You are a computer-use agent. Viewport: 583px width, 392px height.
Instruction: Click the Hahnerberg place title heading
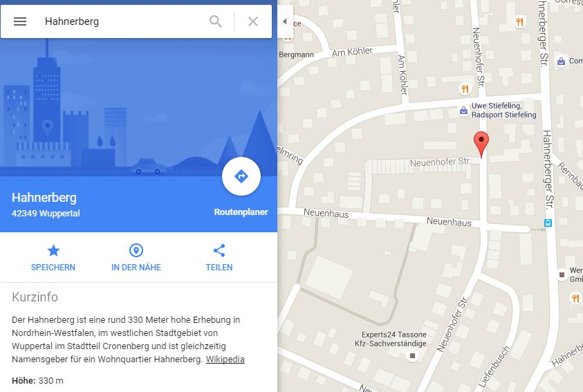point(44,198)
